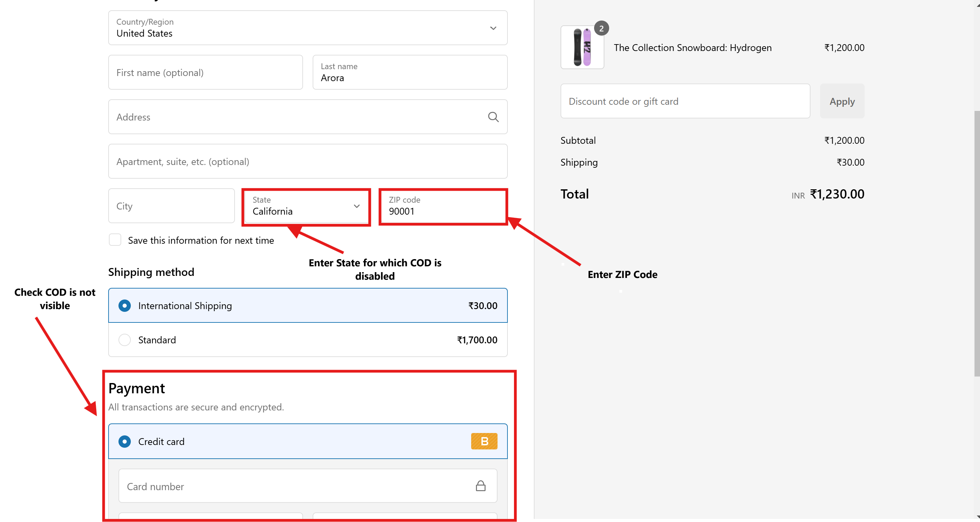Open the Hydrogen snowboard product thumbnail
The image size is (980, 522).
[x=582, y=48]
